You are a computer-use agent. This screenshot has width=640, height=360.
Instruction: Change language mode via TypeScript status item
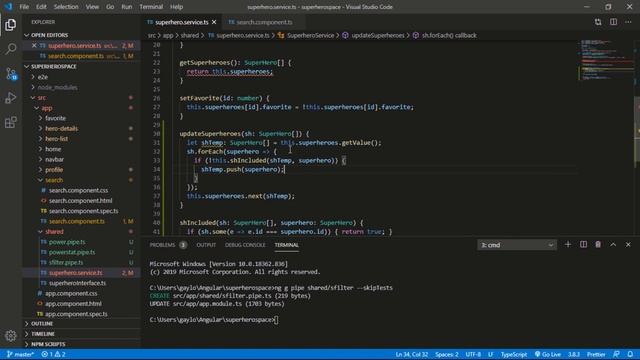click(514, 354)
